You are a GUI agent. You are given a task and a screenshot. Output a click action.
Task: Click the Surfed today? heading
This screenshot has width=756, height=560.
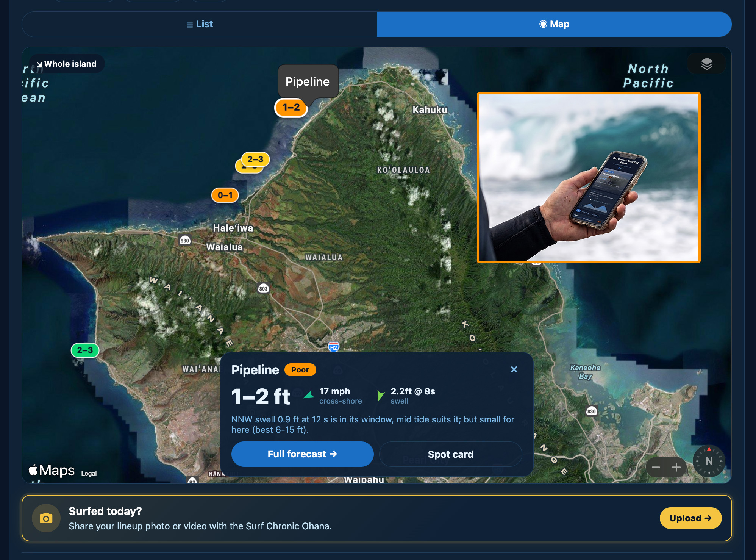pyautogui.click(x=105, y=511)
